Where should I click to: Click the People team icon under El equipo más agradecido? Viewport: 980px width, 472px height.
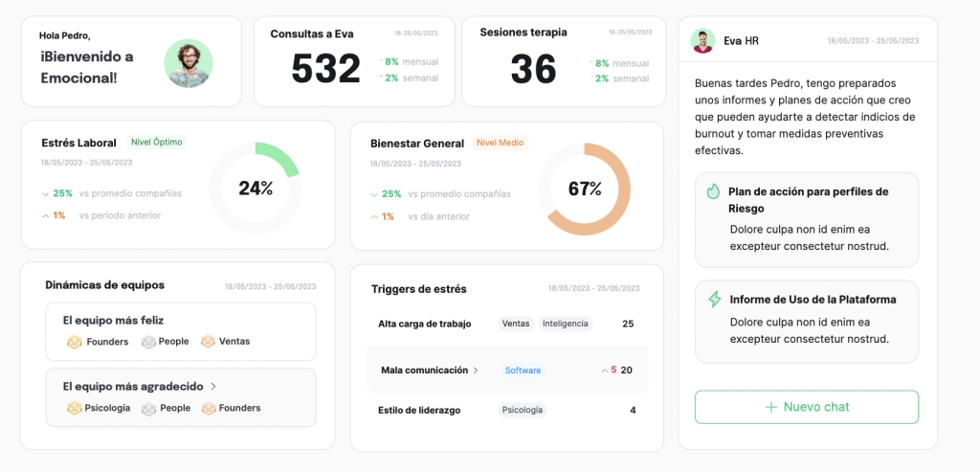click(148, 408)
